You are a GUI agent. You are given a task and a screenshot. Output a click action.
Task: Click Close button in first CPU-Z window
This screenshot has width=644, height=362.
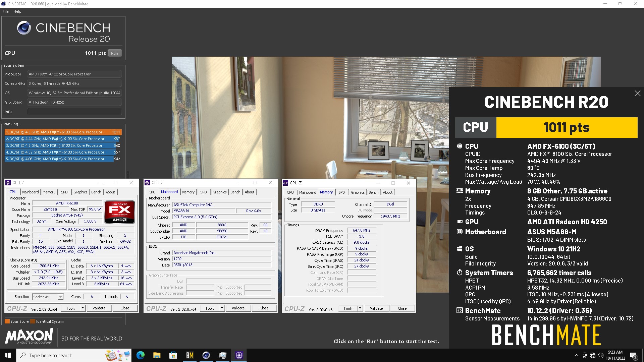tap(125, 308)
